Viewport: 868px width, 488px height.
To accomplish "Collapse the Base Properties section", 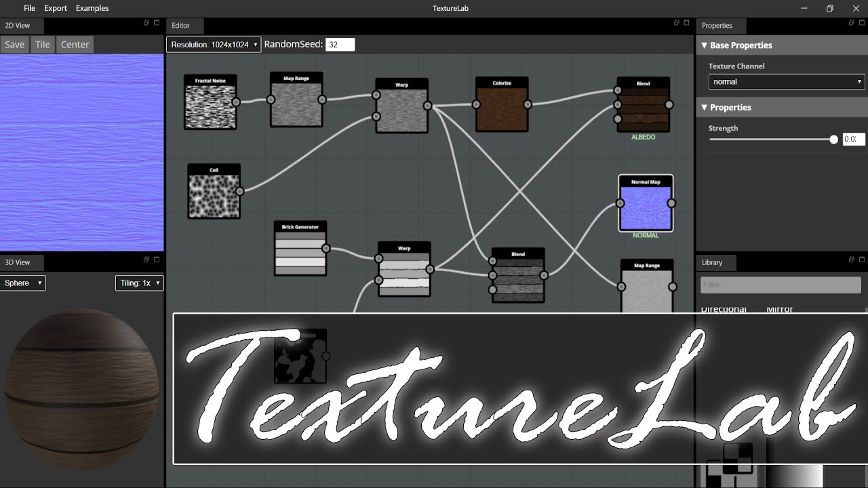I will pos(782,45).
